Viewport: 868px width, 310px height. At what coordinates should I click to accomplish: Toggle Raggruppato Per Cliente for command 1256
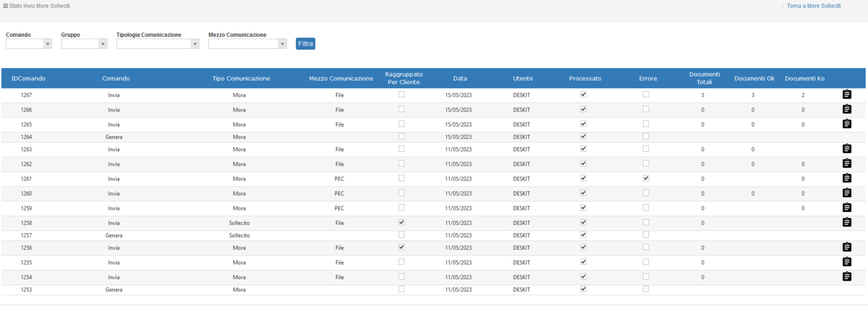pyautogui.click(x=402, y=247)
